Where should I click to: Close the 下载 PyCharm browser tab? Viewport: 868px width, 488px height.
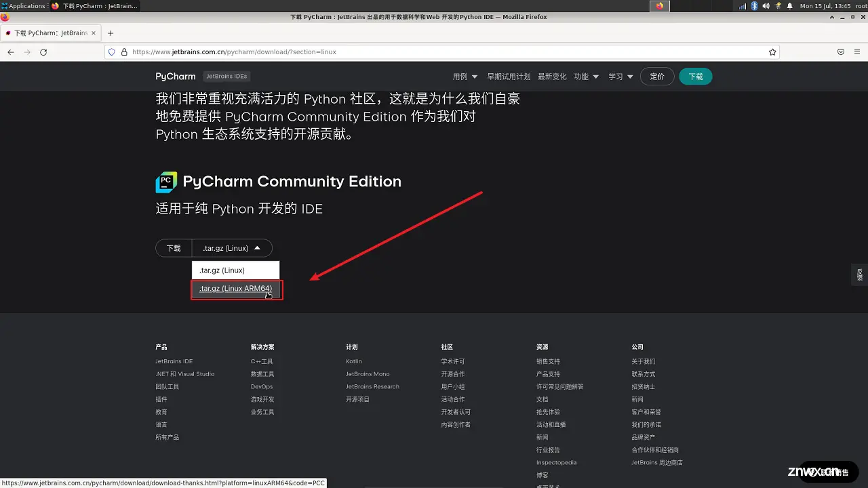tap(94, 33)
